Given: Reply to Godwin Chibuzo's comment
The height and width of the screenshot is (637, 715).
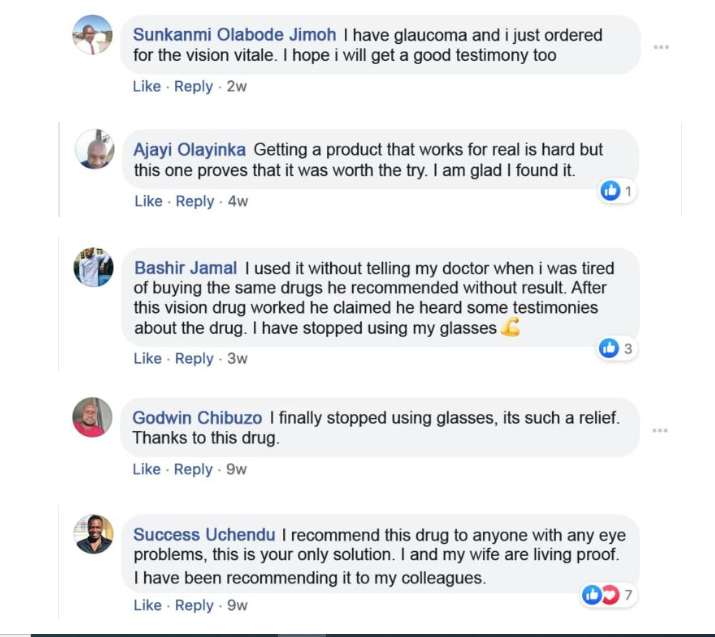Looking at the screenshot, I should [x=194, y=468].
